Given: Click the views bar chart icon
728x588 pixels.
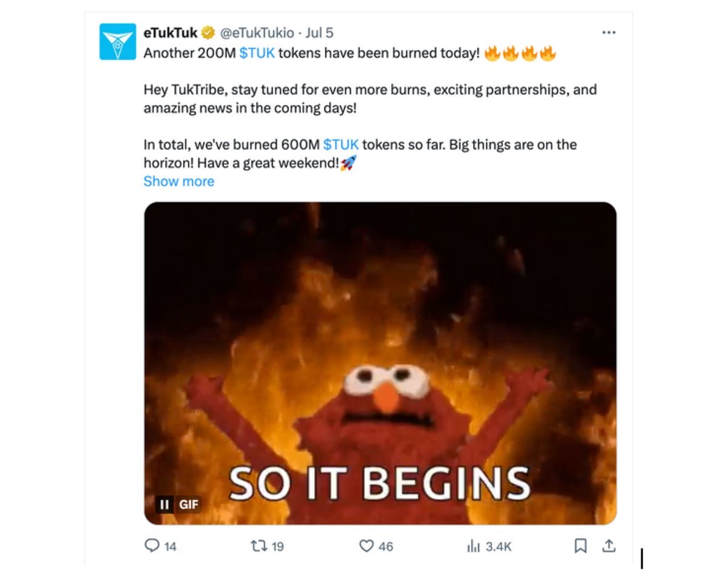Looking at the screenshot, I should click(474, 546).
